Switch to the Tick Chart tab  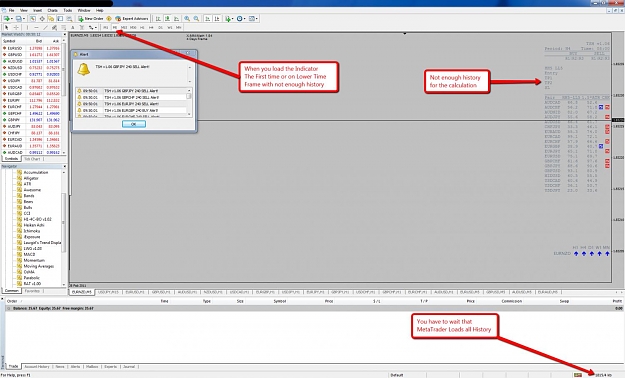coord(32,159)
